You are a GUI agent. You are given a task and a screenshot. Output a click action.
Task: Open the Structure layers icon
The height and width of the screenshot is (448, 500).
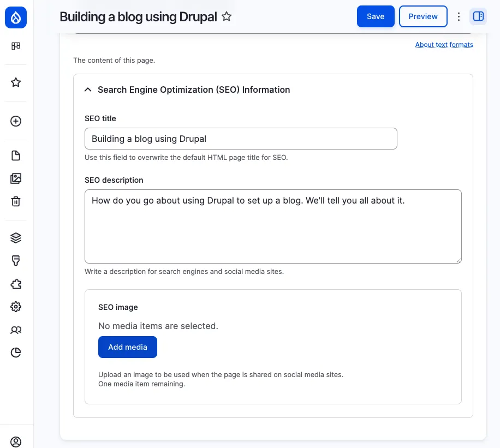coord(15,237)
